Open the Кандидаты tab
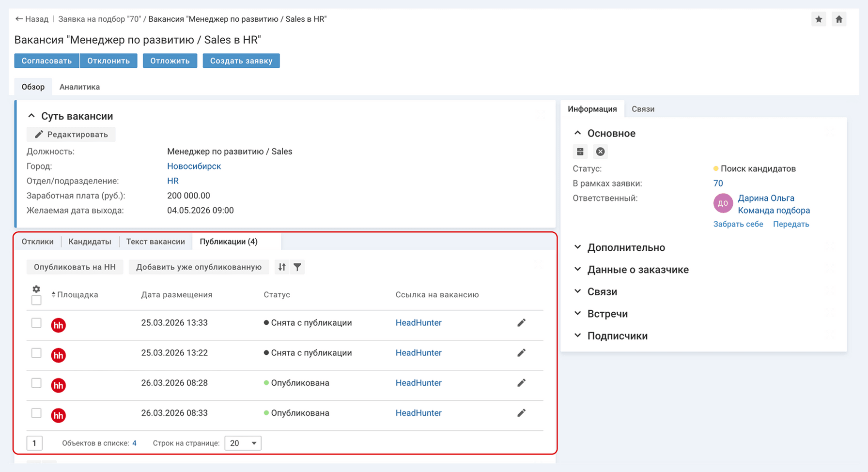Image resolution: width=868 pixels, height=472 pixels. [x=90, y=242]
